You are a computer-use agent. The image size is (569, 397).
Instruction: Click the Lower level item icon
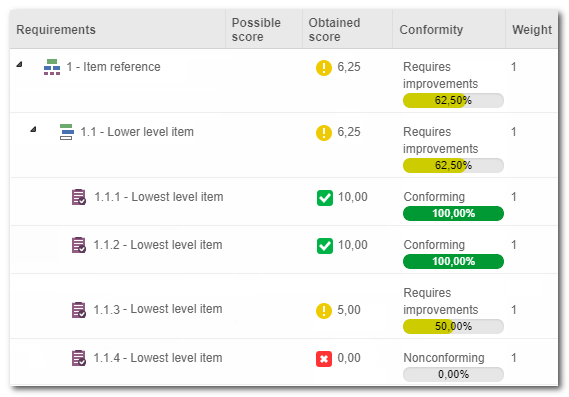click(67, 132)
